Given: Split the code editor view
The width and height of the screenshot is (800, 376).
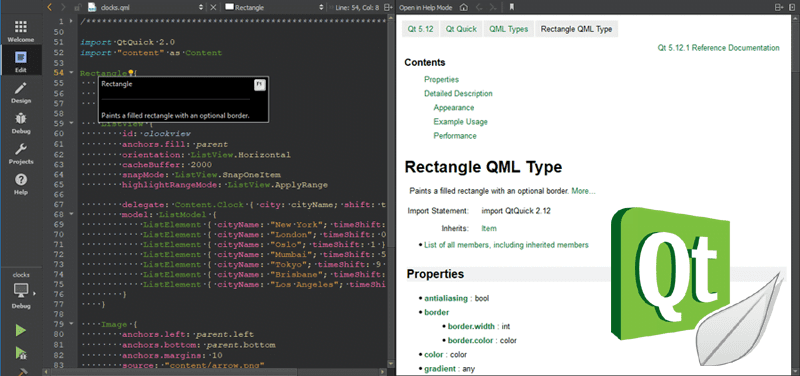Looking at the screenshot, I should click(x=389, y=8).
